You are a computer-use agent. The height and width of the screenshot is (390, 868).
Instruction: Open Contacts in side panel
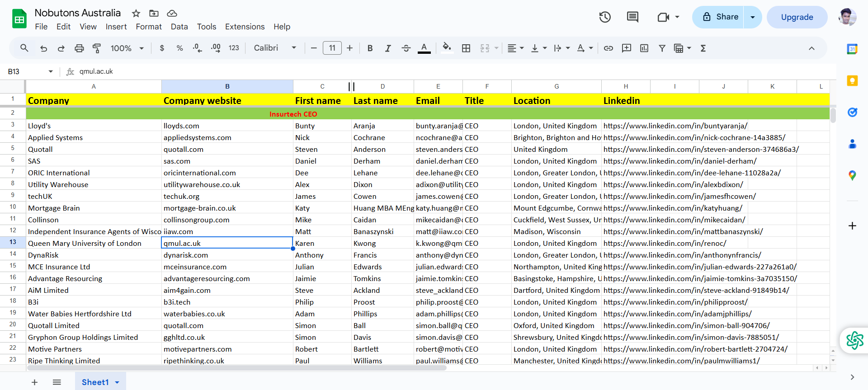(x=852, y=144)
